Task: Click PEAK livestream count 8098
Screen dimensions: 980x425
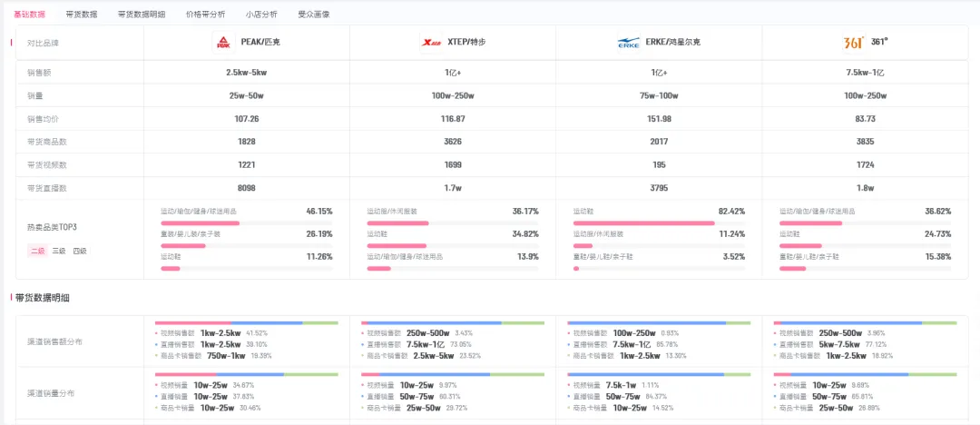Action: (246, 188)
